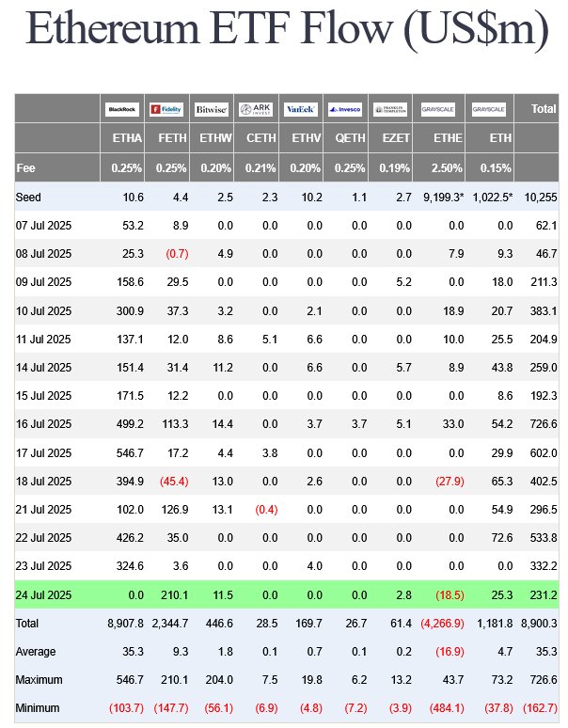568x728 pixels.
Task: Click the BlackRock logo in header
Action: coord(122,109)
